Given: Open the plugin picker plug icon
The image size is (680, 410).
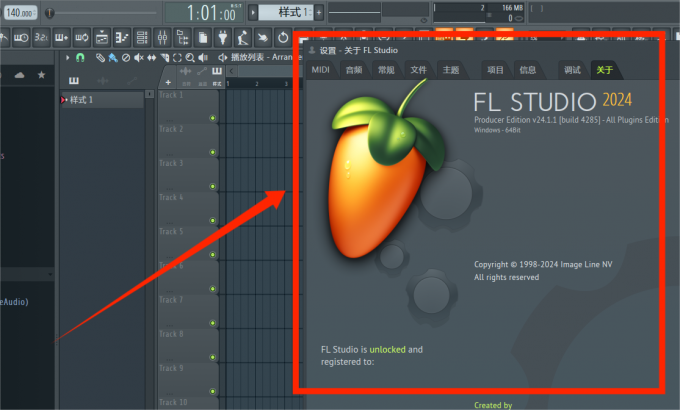Looking at the screenshot, I should 223,38.
